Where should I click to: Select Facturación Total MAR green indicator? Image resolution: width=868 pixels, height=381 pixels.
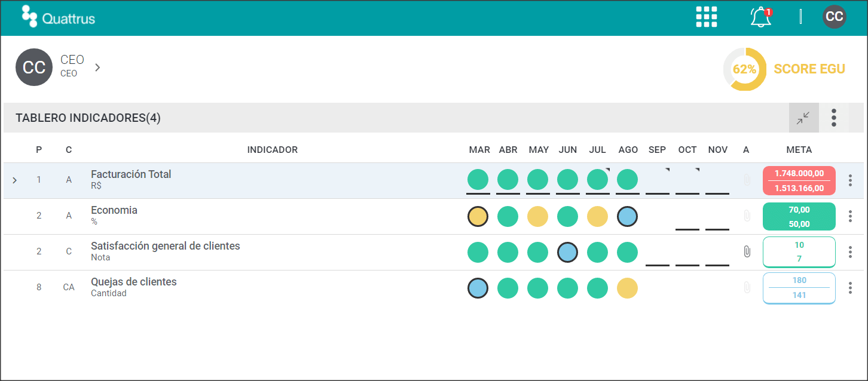pos(478,180)
